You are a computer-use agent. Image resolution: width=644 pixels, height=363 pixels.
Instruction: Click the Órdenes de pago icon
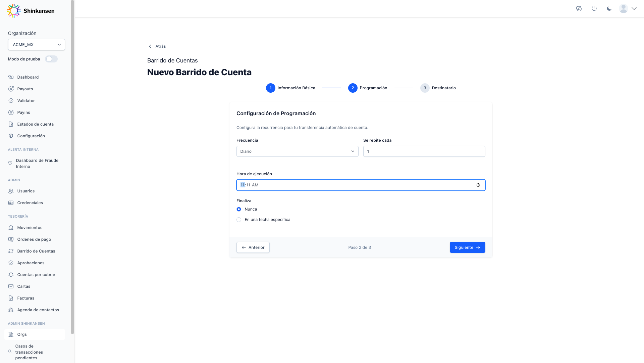pyautogui.click(x=11, y=239)
